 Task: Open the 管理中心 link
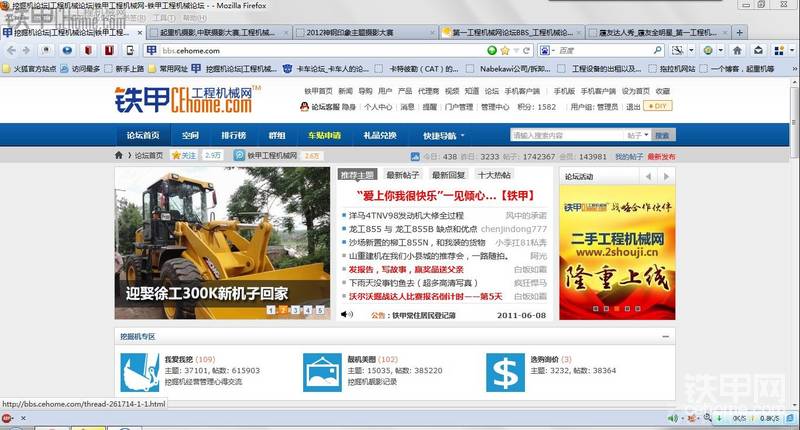(x=495, y=107)
